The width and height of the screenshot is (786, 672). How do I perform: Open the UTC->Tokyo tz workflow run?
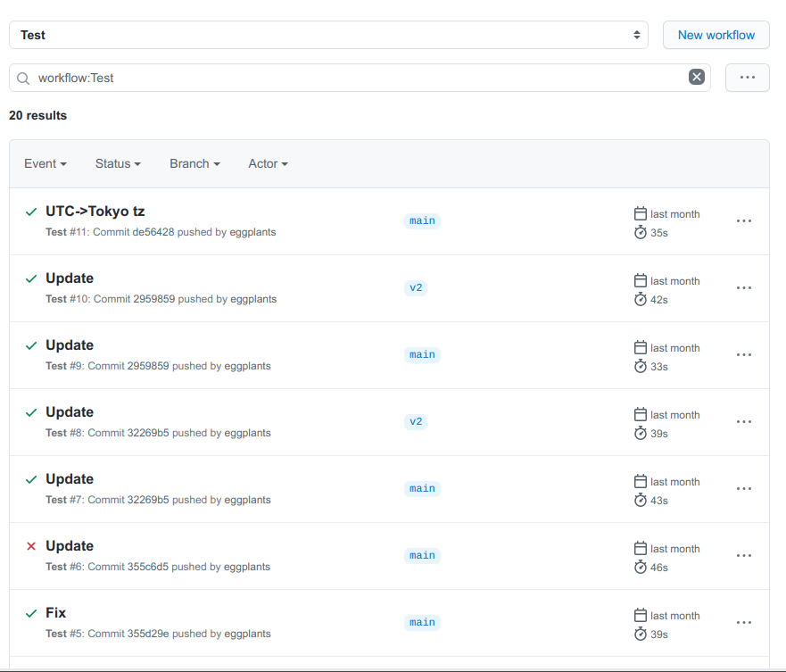(x=95, y=212)
